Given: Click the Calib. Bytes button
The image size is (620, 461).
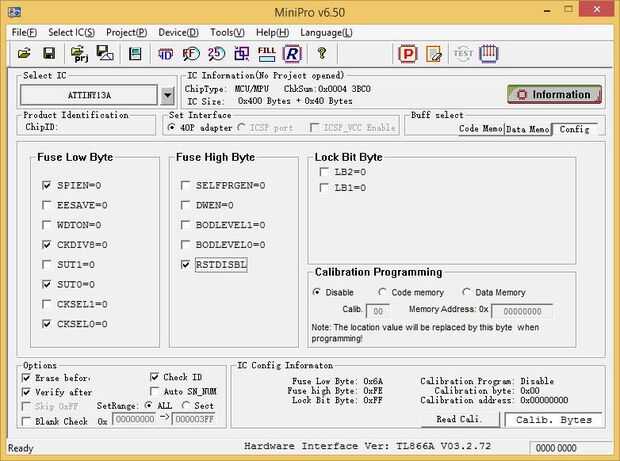Looking at the screenshot, I should (x=554, y=420).
